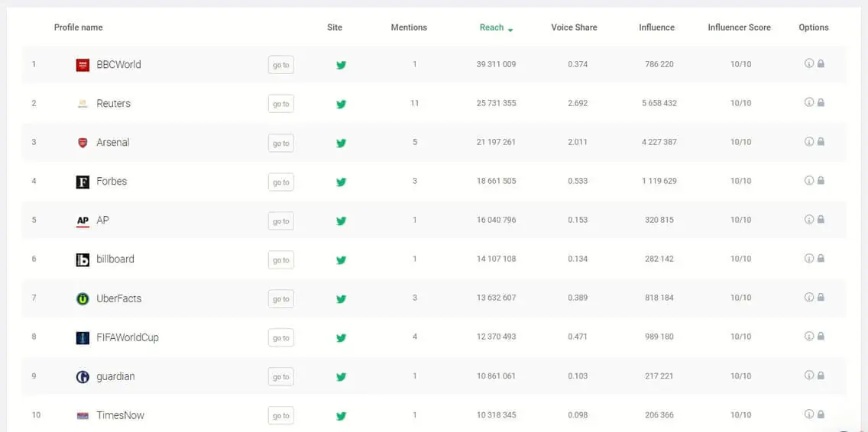The height and width of the screenshot is (432, 868).
Task: Click the 'go to' button for Forbes
Action: 280,182
